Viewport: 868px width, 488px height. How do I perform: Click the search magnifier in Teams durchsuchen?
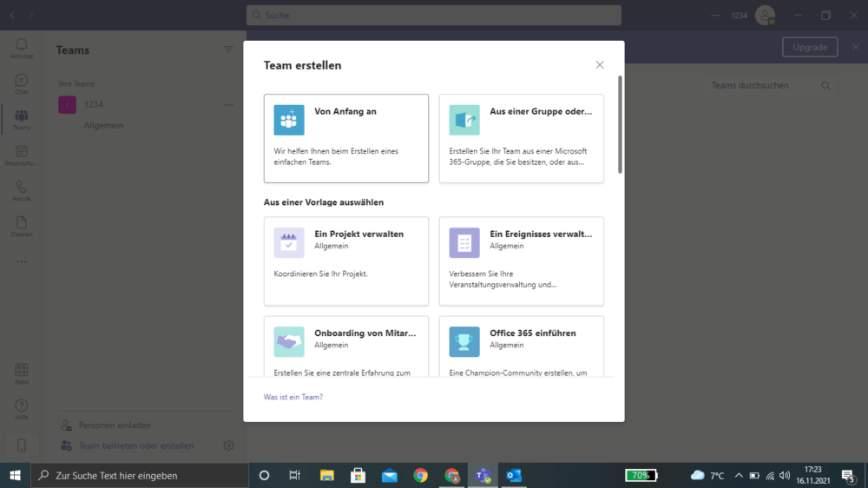[825, 85]
